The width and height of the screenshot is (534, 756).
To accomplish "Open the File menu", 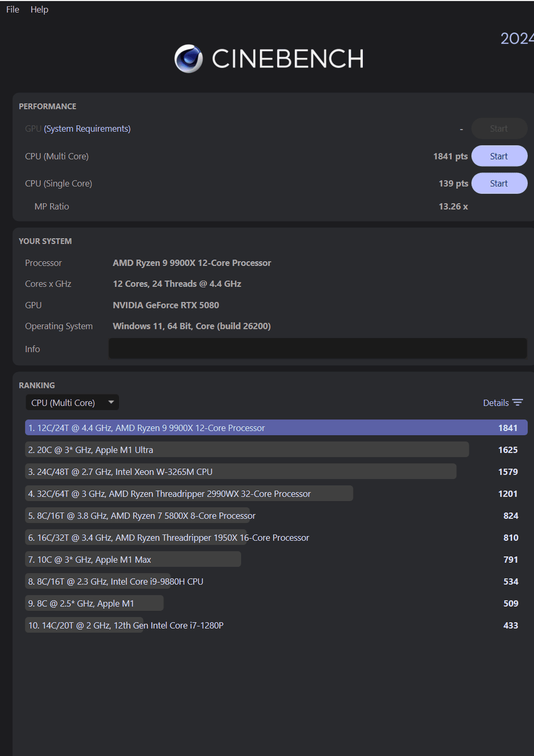I will point(13,9).
